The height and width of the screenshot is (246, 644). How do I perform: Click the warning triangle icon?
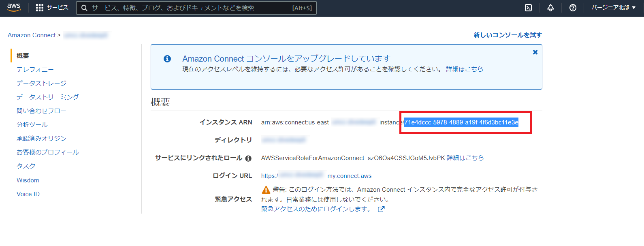click(266, 190)
